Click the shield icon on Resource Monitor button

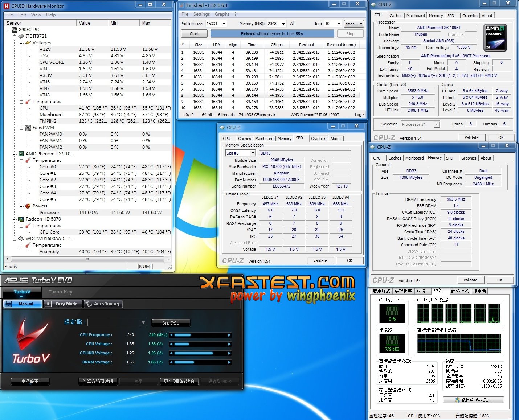point(458,400)
